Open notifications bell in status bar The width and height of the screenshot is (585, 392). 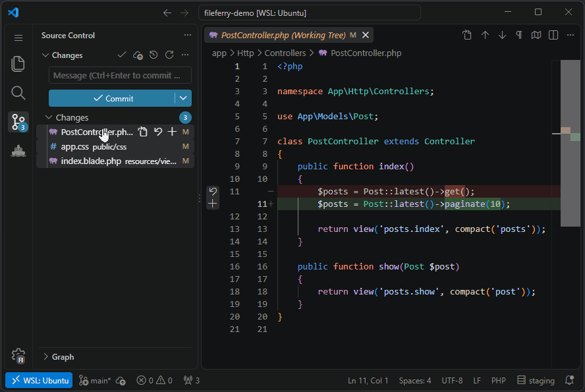pyautogui.click(x=569, y=380)
